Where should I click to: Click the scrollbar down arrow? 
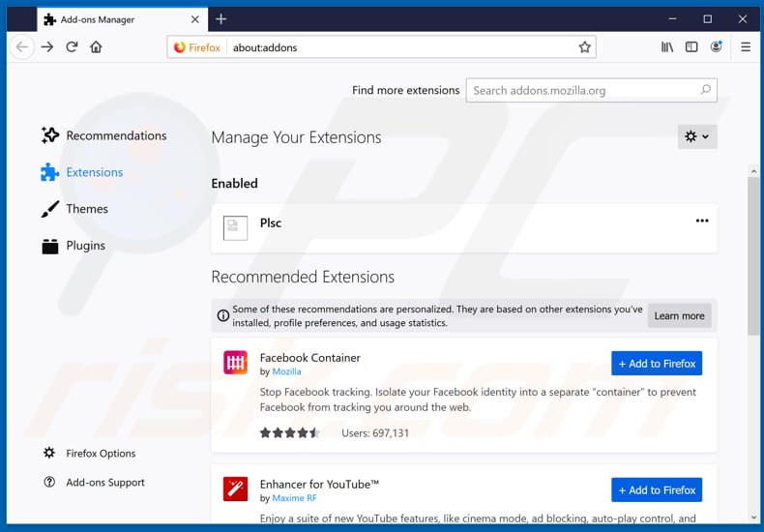point(753,517)
